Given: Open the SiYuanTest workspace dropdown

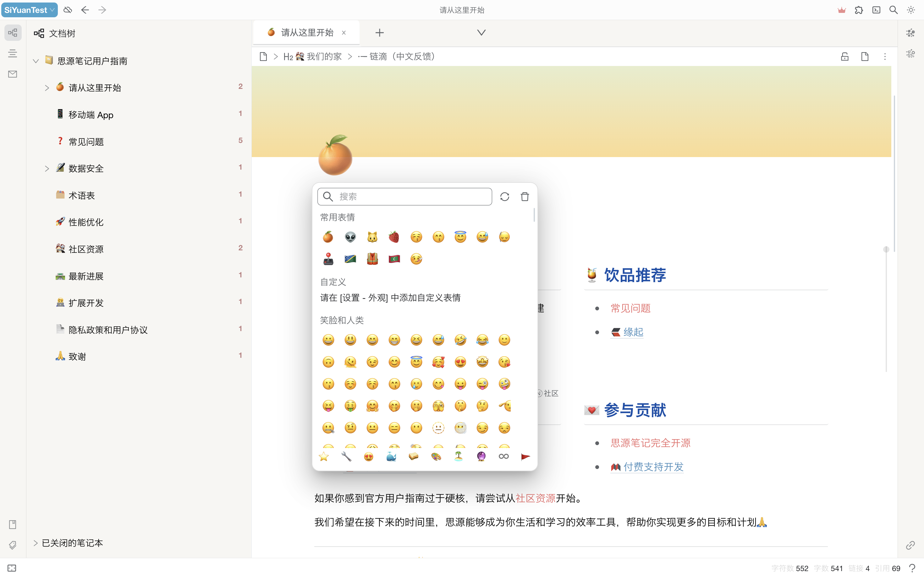Looking at the screenshot, I should 30,10.
